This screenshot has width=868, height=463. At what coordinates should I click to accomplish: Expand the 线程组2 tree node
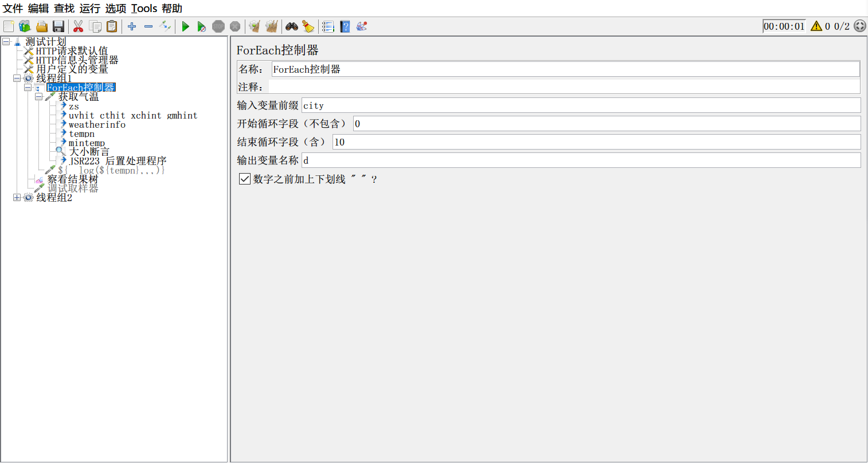(x=17, y=198)
